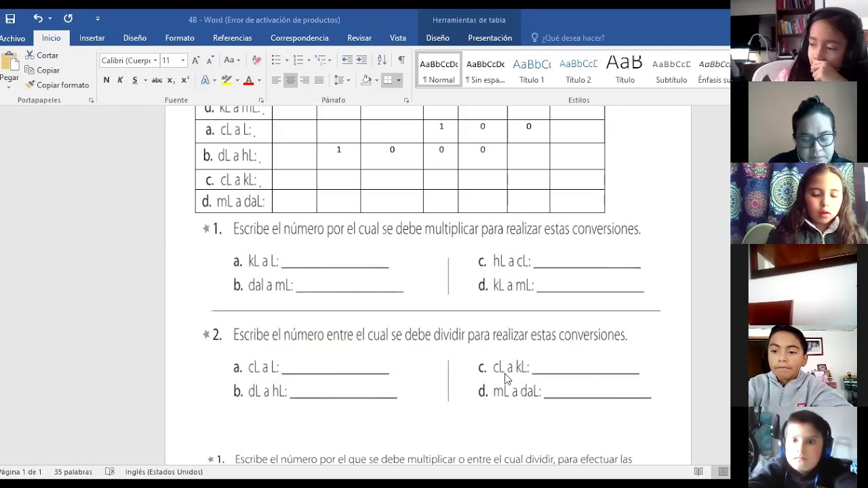
Task: Apply red font color
Action: point(248,81)
